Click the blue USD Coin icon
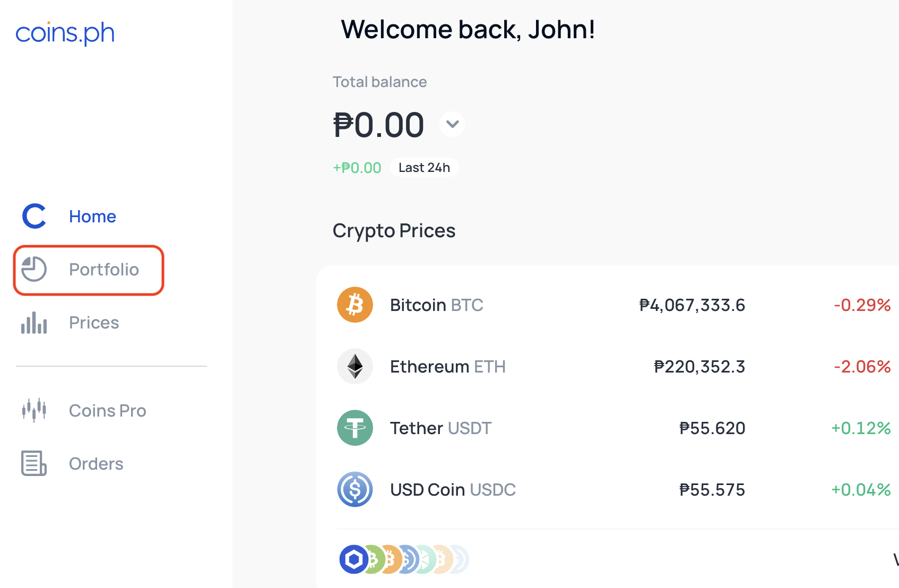 (355, 489)
